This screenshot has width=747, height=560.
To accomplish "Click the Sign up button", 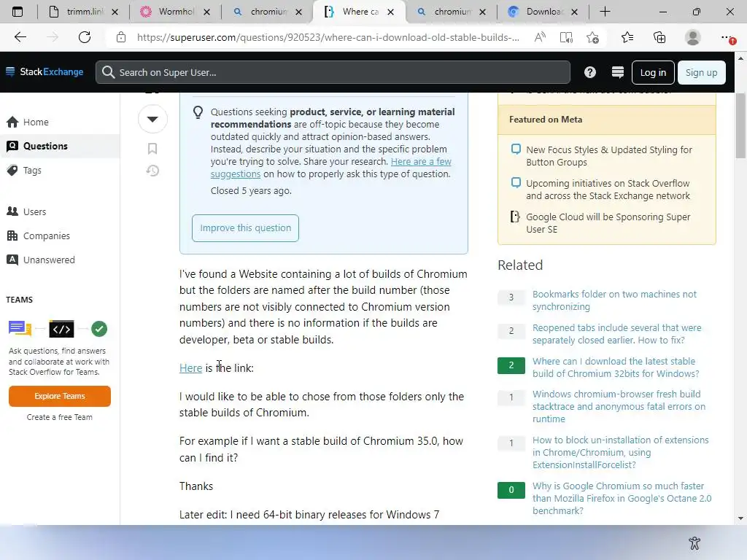I will tap(701, 72).
